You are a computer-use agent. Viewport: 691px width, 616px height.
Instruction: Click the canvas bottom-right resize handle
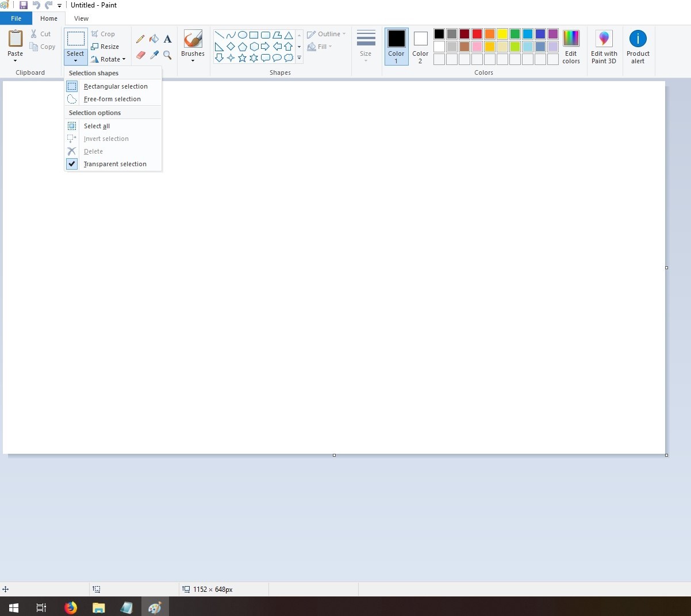[x=666, y=455]
